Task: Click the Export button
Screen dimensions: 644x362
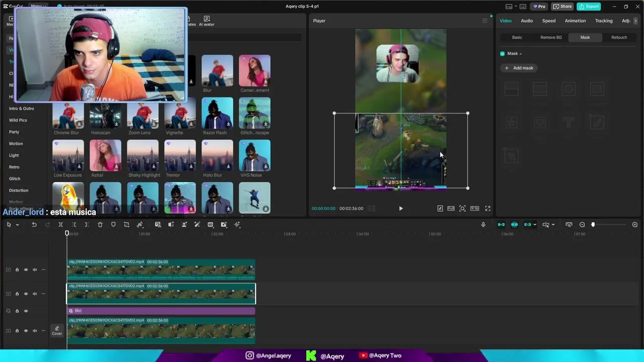Action: tap(589, 7)
